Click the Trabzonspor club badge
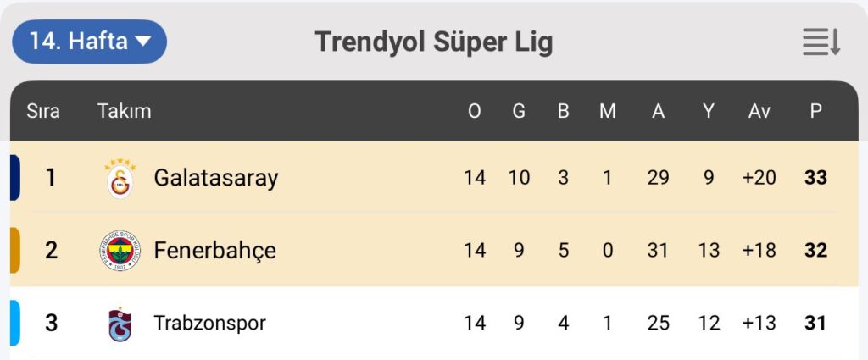This screenshot has height=360, width=868. tap(120, 324)
